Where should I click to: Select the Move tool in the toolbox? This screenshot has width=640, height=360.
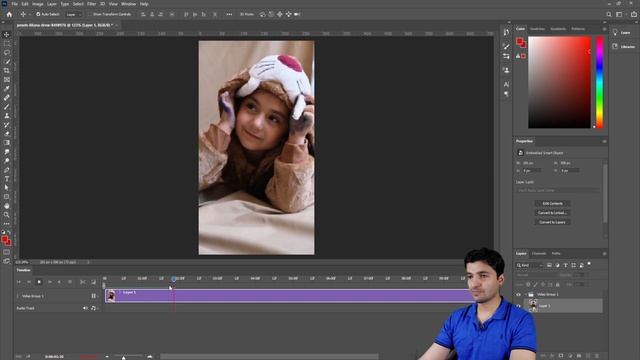[7, 34]
